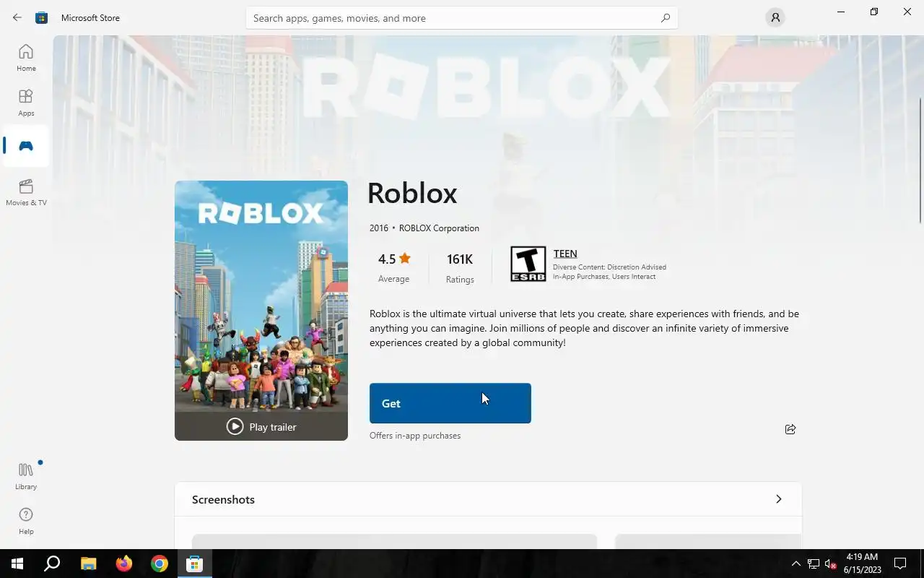Restore down the Microsoft Store window
Viewport: 924px width, 578px height.
tap(874, 12)
